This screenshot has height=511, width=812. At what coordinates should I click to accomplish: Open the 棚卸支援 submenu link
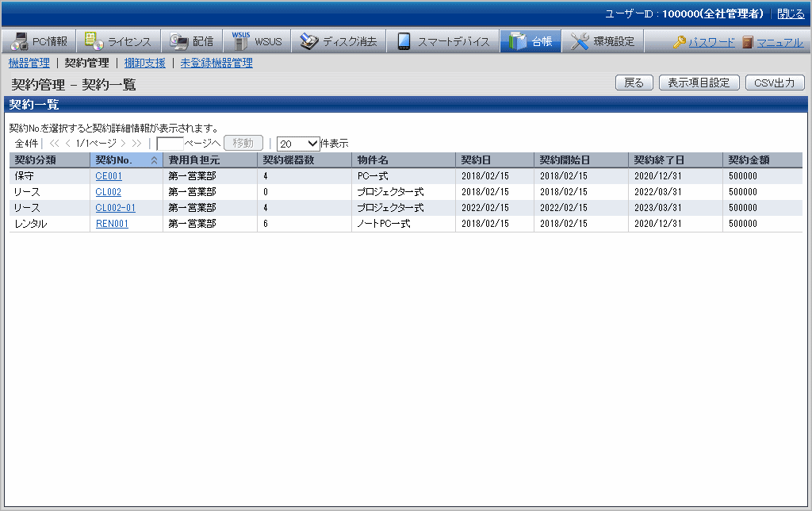[x=144, y=63]
